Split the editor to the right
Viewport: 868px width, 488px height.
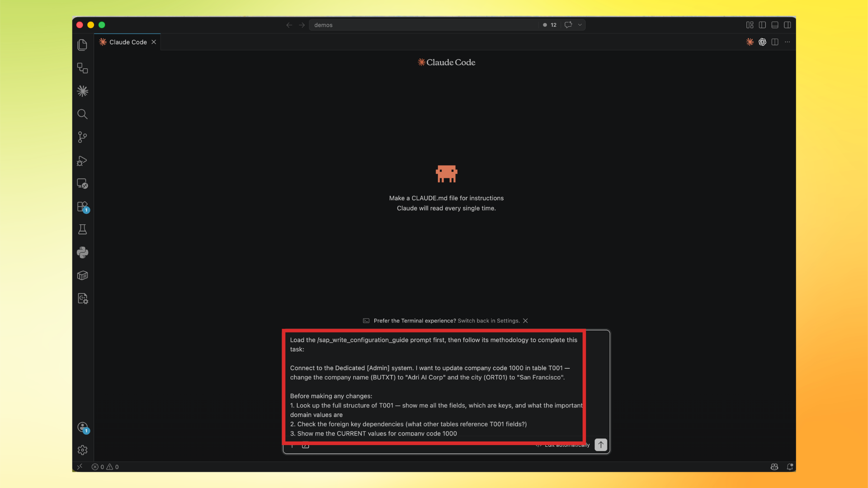point(775,42)
